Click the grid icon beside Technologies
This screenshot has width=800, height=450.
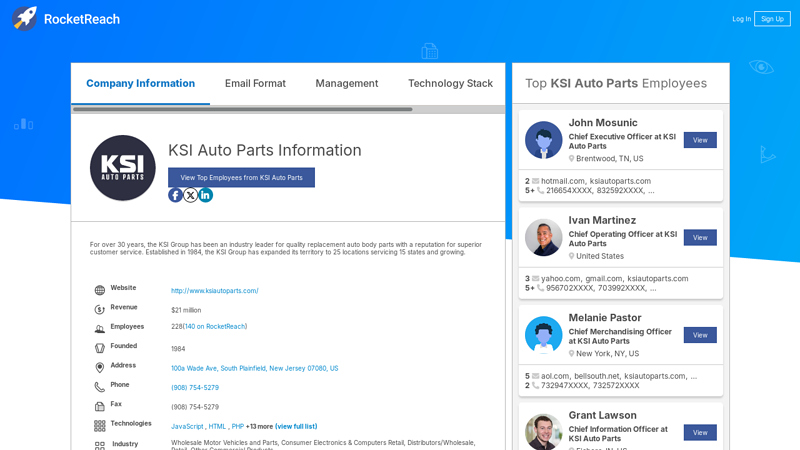click(99, 426)
